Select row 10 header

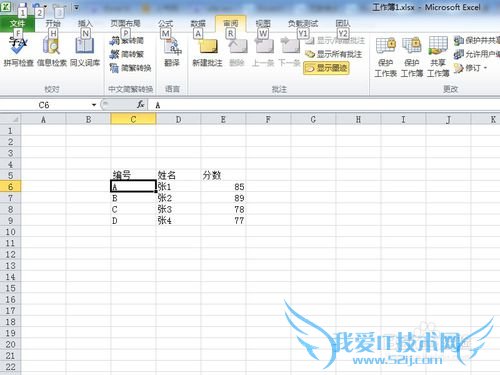[10, 232]
